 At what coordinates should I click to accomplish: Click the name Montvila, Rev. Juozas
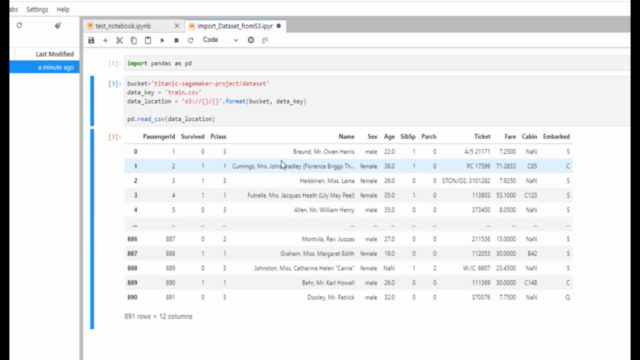pyautogui.click(x=328, y=239)
